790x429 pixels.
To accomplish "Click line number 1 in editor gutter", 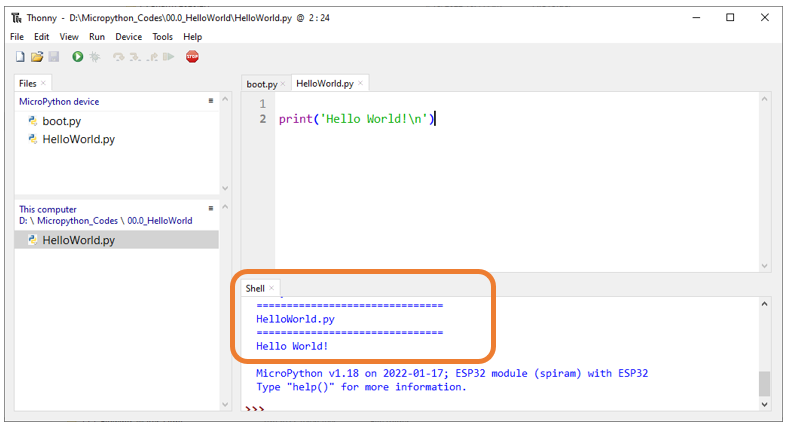I will coord(262,104).
